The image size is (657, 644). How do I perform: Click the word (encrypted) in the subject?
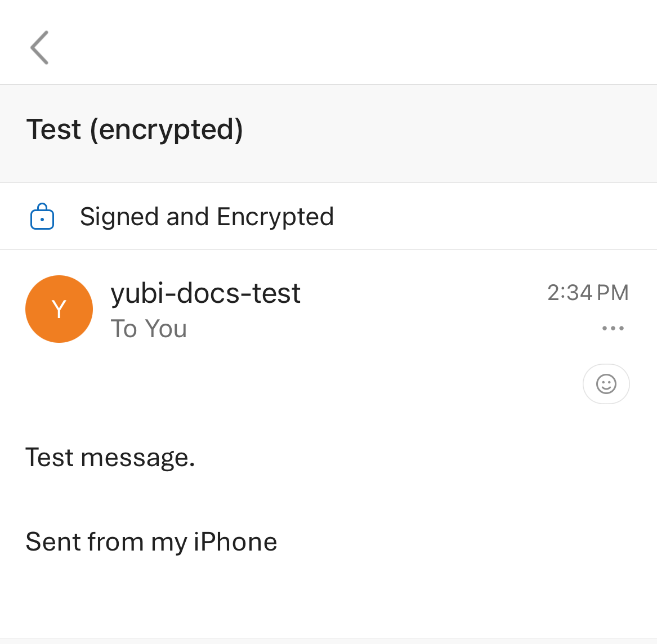click(167, 129)
